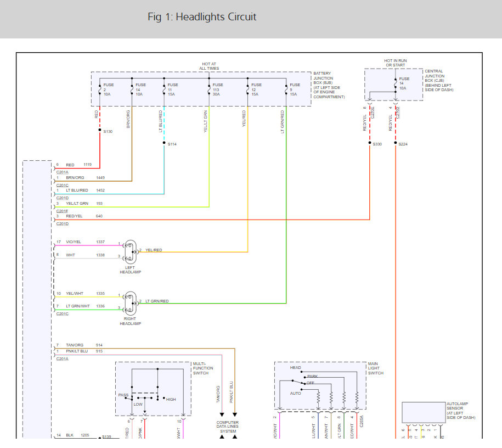The width and height of the screenshot is (502, 448).
Task: Click the C205A connector label
Action: [362, 422]
